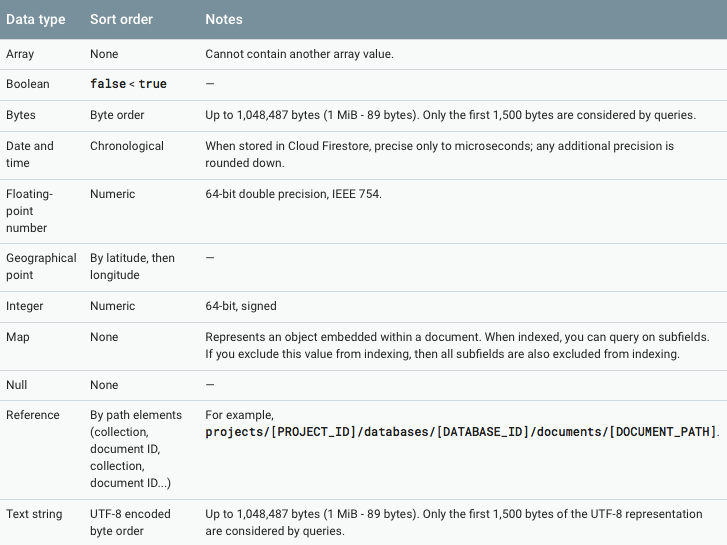The image size is (727, 545).
Task: Select the Bytes row label
Action: [21, 115]
